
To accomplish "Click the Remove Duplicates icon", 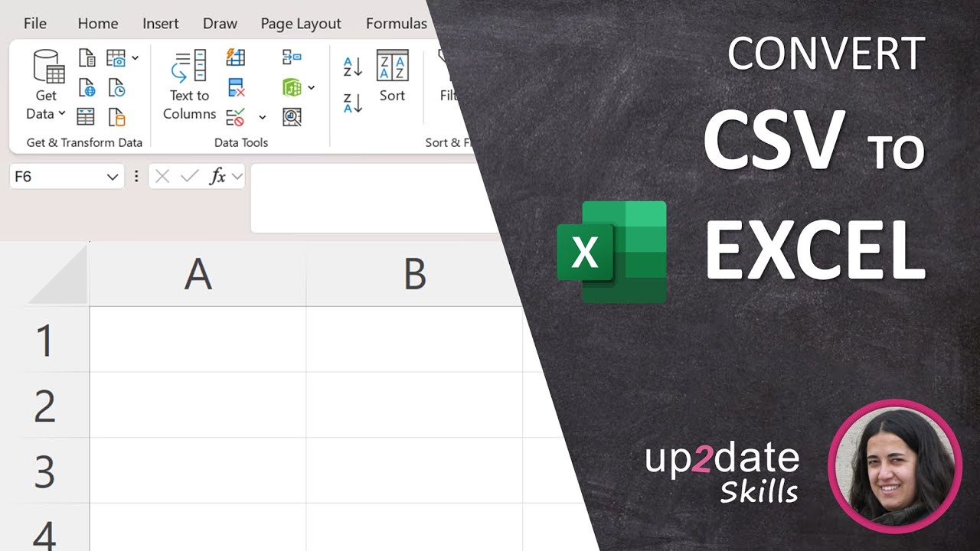I will tap(236, 87).
